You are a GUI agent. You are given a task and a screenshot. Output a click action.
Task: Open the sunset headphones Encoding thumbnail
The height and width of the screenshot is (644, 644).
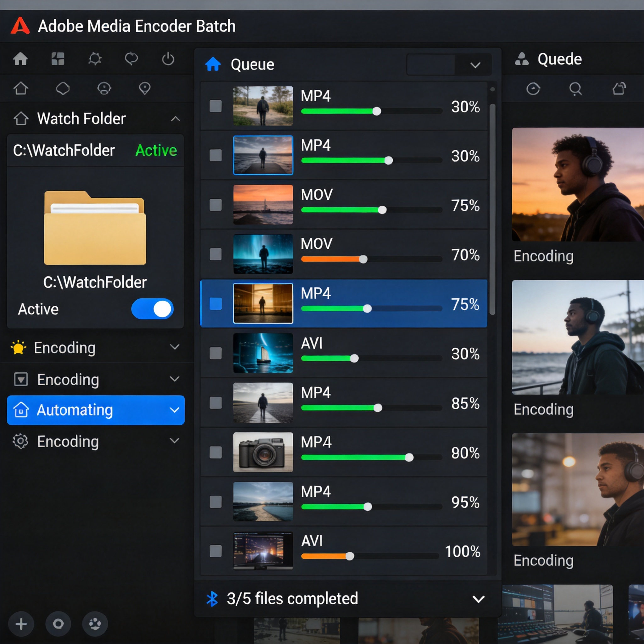[578, 184]
